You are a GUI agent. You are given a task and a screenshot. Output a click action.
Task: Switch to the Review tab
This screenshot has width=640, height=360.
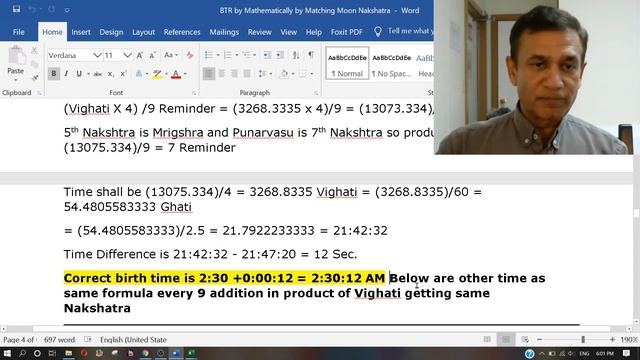click(x=260, y=32)
